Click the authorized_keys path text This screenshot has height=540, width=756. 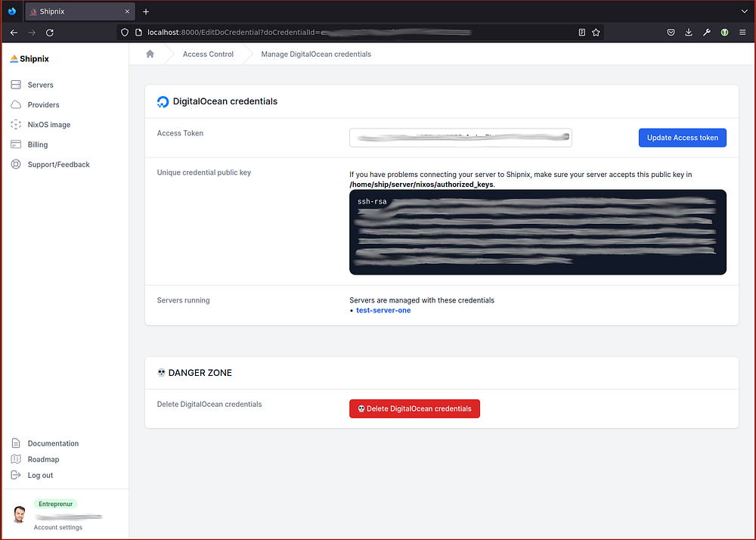pos(421,185)
